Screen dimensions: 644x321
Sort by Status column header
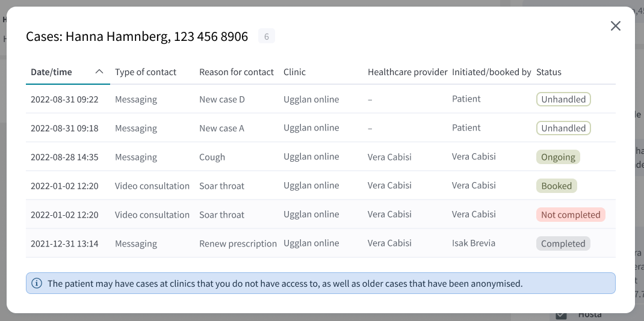click(549, 72)
